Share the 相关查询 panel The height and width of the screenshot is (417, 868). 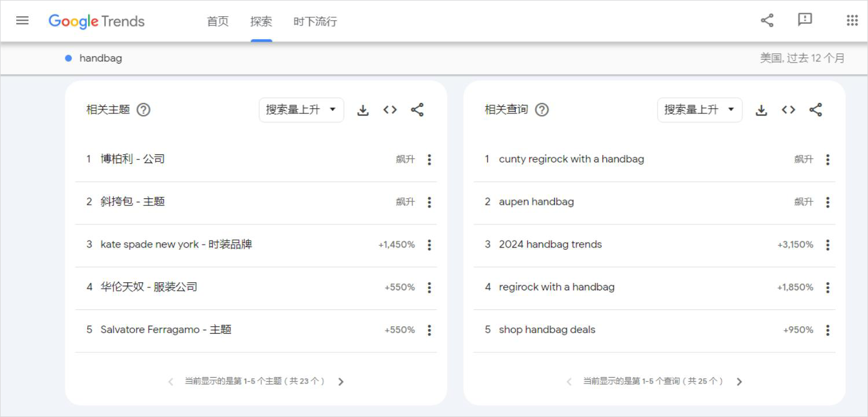click(816, 109)
